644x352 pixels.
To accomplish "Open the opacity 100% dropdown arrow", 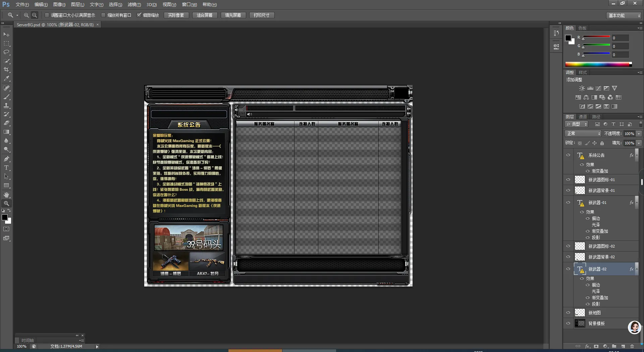I will tap(639, 134).
